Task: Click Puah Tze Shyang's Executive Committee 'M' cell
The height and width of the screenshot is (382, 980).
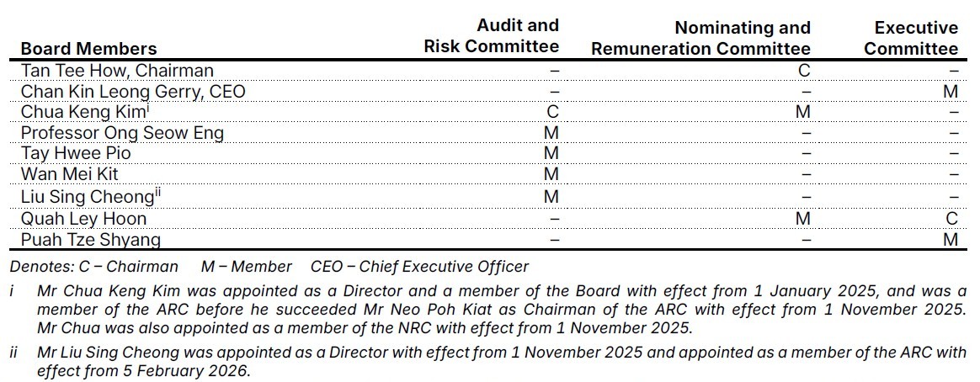Action: pyautogui.click(x=951, y=240)
